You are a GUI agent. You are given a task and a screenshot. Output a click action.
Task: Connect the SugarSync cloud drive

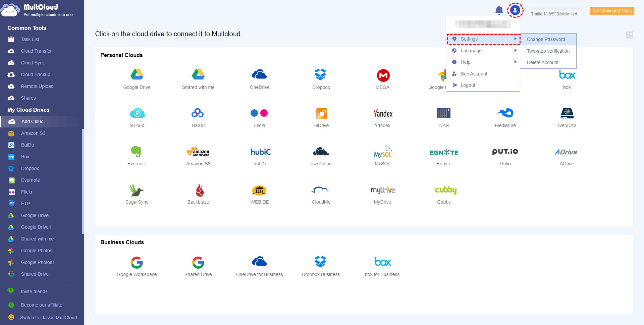pyautogui.click(x=137, y=190)
